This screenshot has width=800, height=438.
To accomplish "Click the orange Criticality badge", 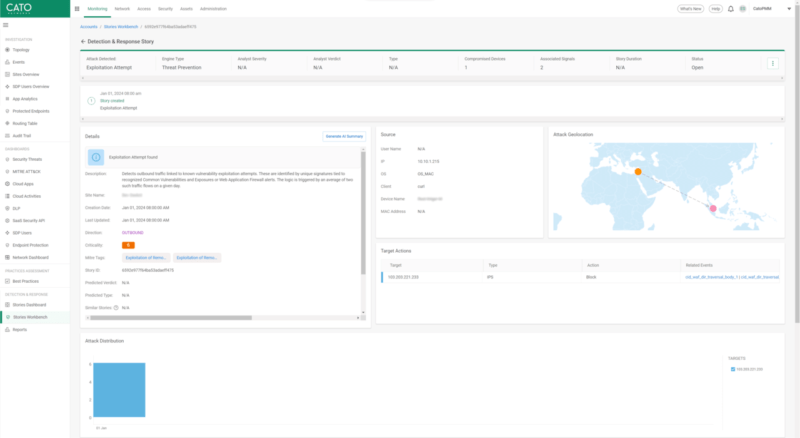I will 128,244.
